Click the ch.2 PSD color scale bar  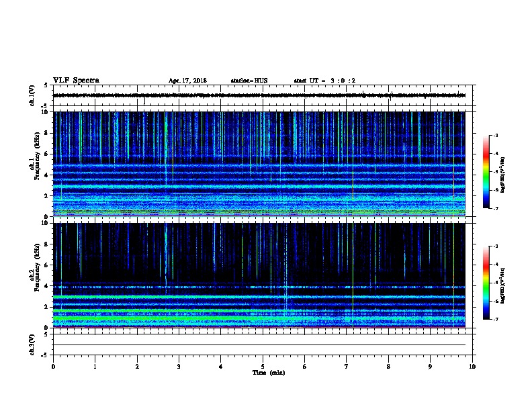[x=486, y=283]
